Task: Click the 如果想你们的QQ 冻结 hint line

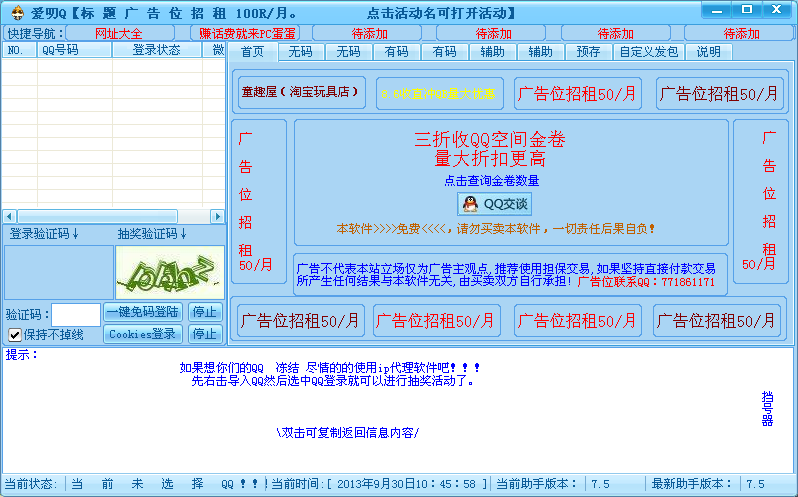Action: point(330,367)
